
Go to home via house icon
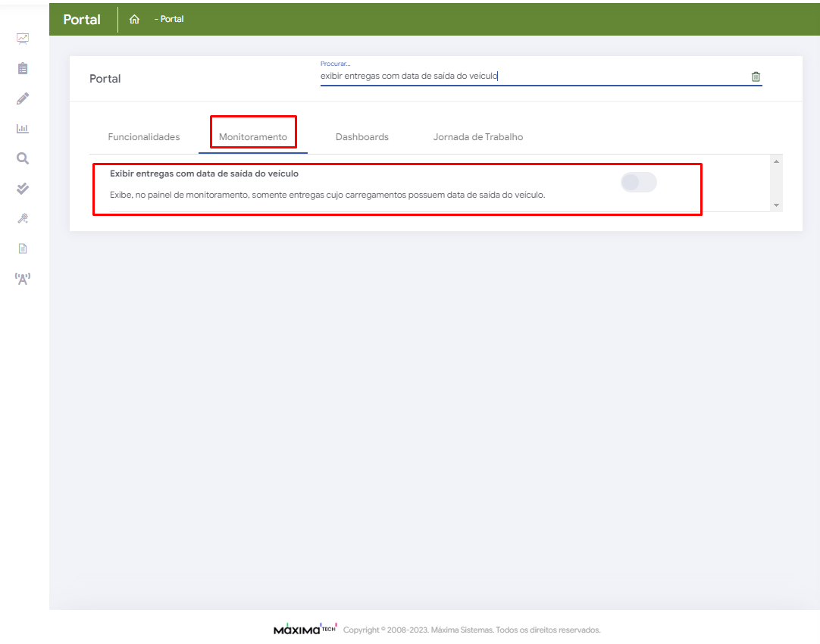(x=134, y=20)
